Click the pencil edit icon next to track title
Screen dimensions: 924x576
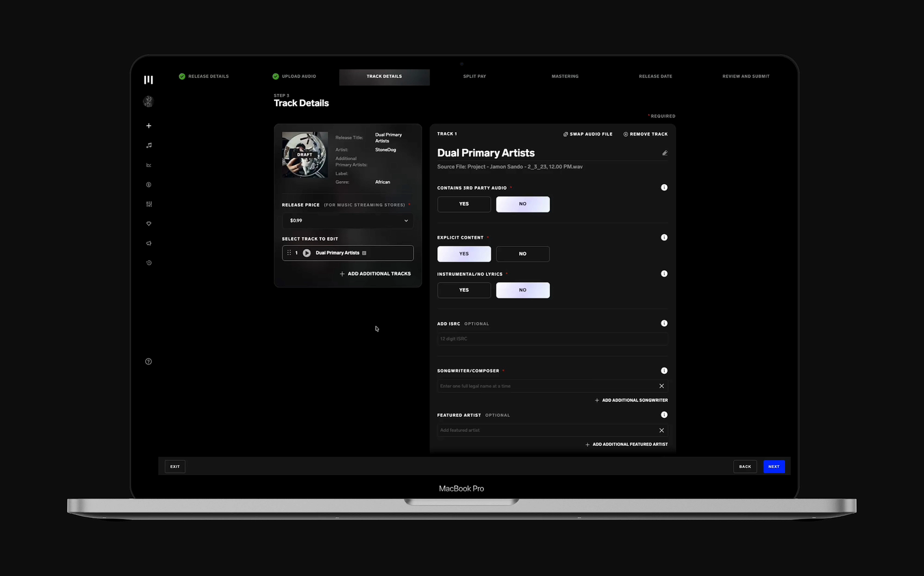click(665, 153)
